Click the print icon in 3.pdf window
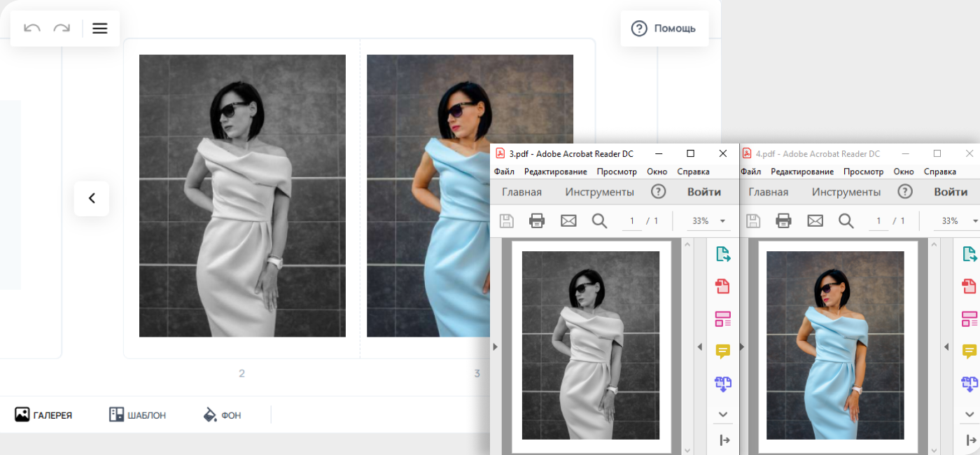 tap(537, 220)
